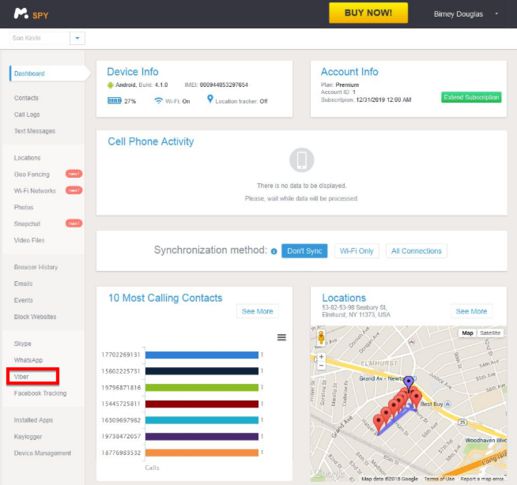Zoom out on the map
The height and width of the screenshot is (485, 517).
tap(321, 365)
